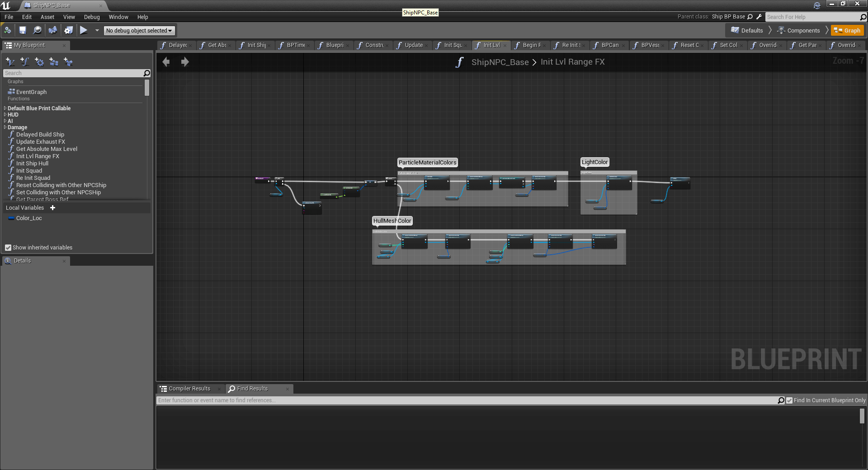This screenshot has width=868, height=470.
Task: Open the Debug menu
Action: point(92,17)
